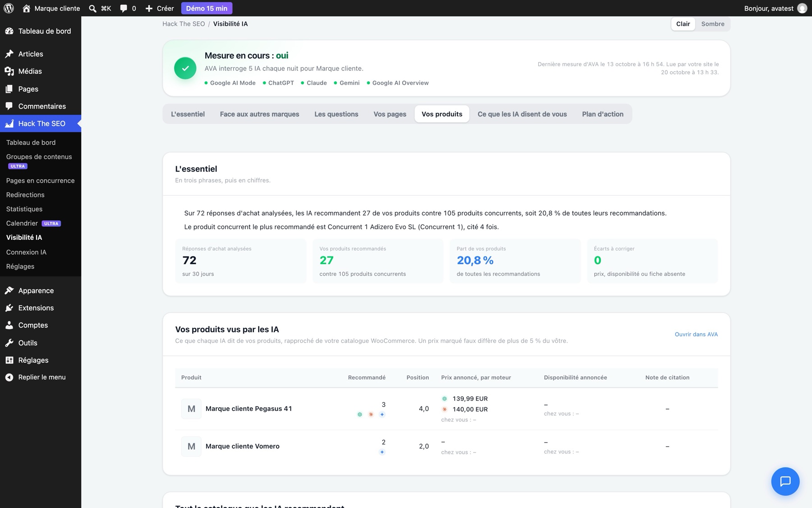This screenshot has height=508, width=812.
Task: Click the Outils wrench icon
Action: (x=9, y=343)
